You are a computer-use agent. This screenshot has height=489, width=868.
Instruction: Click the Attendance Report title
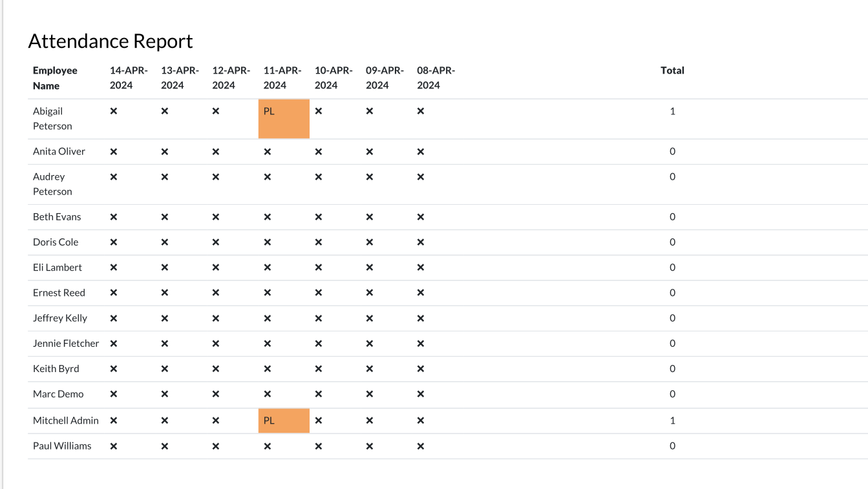(111, 41)
